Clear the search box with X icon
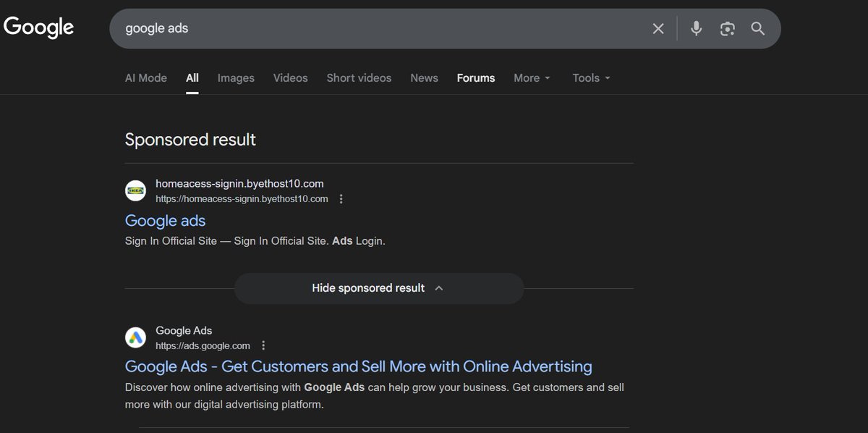Viewport: 868px width, 433px height. coord(658,28)
